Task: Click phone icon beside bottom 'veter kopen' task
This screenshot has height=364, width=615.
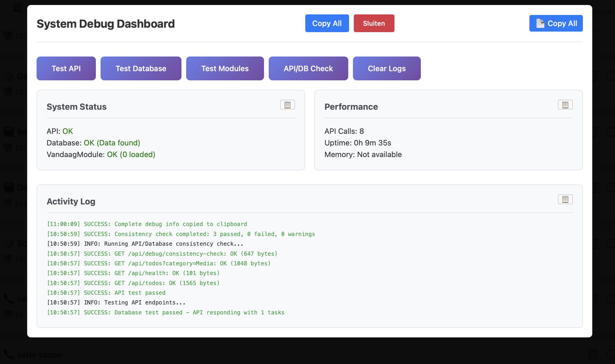Action: click(x=9, y=354)
